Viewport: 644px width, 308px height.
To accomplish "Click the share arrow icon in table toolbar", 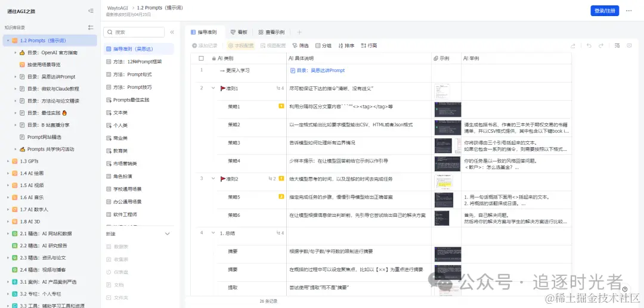I will tap(573, 46).
